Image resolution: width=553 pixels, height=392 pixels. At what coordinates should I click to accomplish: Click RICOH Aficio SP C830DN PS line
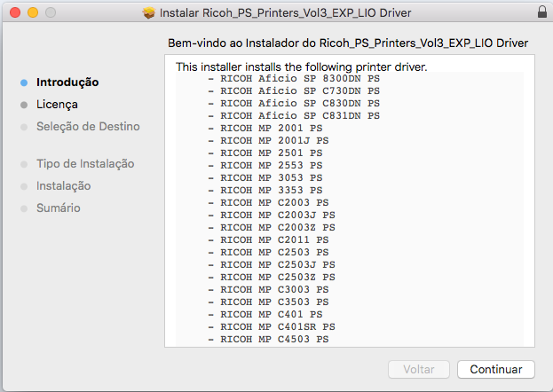[294, 103]
